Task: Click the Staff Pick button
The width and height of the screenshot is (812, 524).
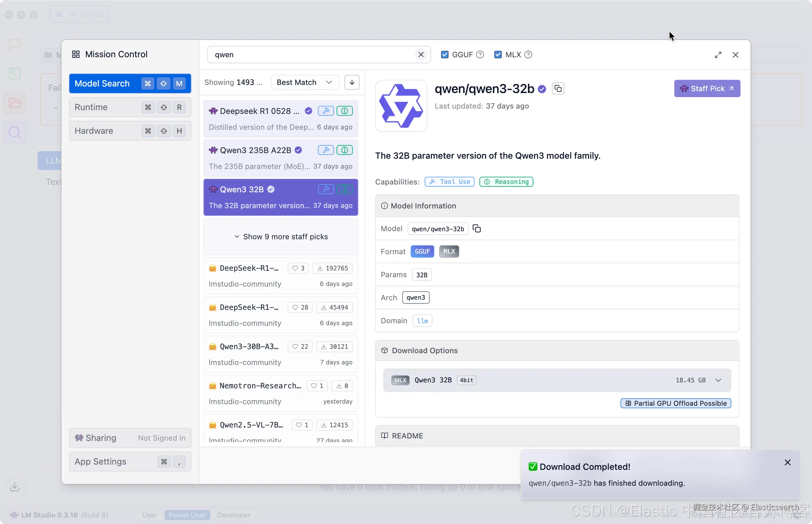Action: (x=707, y=88)
